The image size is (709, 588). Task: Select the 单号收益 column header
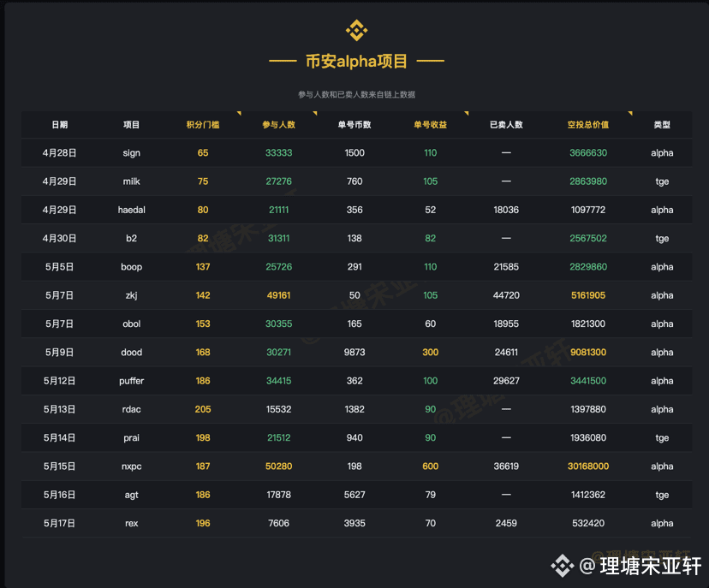pyautogui.click(x=431, y=125)
